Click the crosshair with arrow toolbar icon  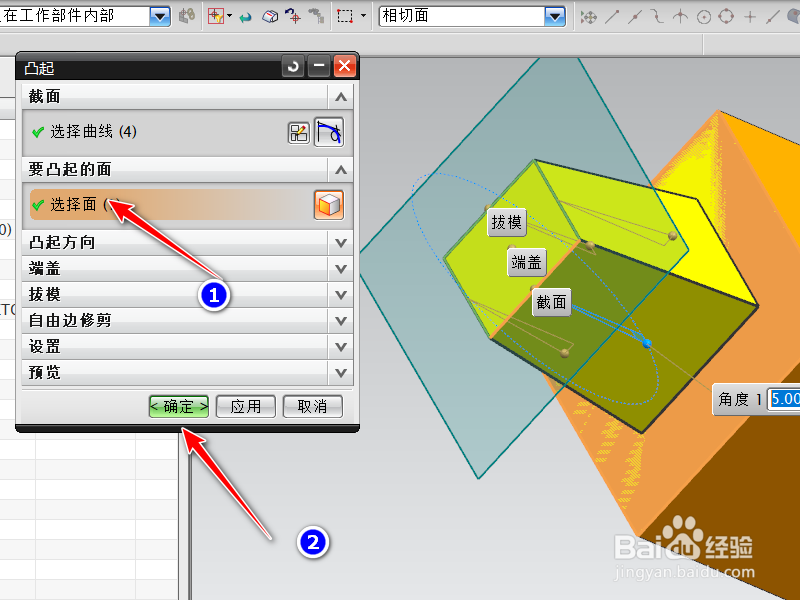[x=293, y=16]
